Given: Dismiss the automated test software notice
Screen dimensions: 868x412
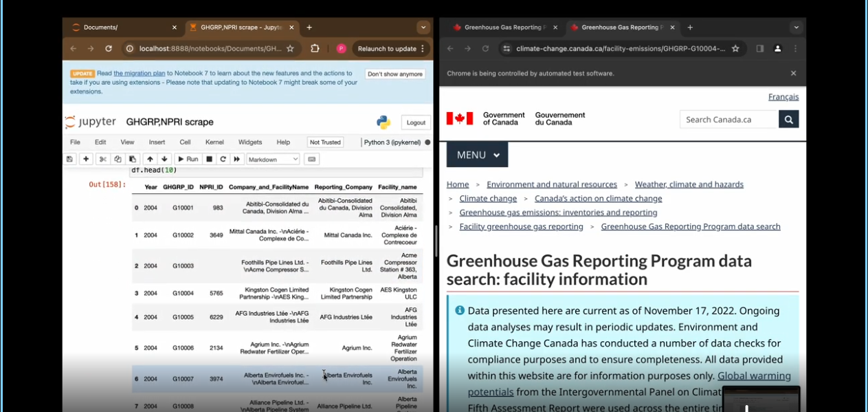Looking at the screenshot, I should 793,73.
